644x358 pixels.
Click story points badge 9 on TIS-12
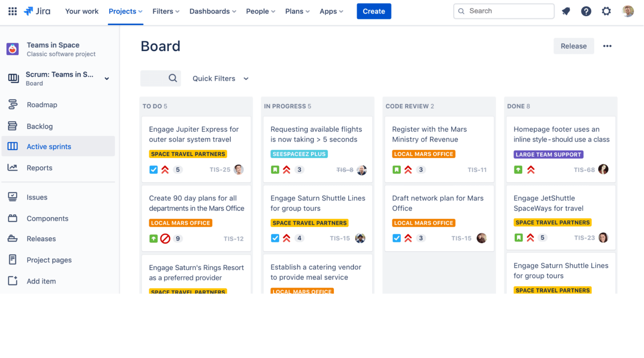click(178, 239)
